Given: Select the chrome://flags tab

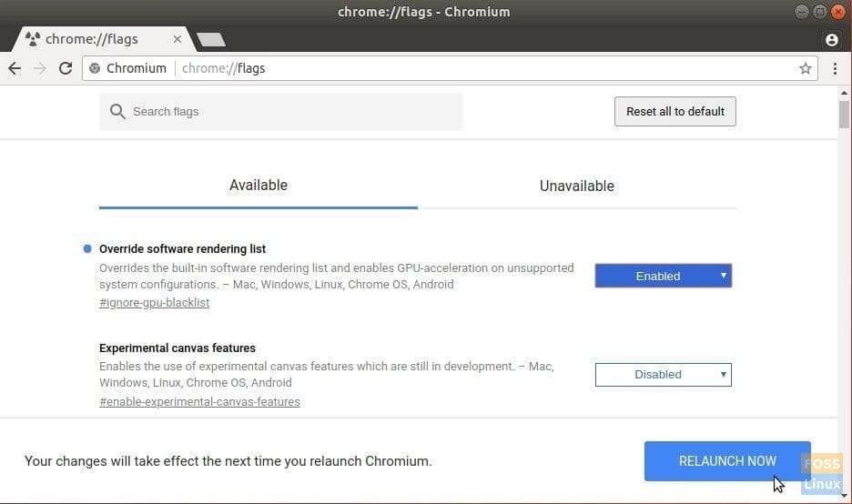Looking at the screenshot, I should (x=103, y=39).
